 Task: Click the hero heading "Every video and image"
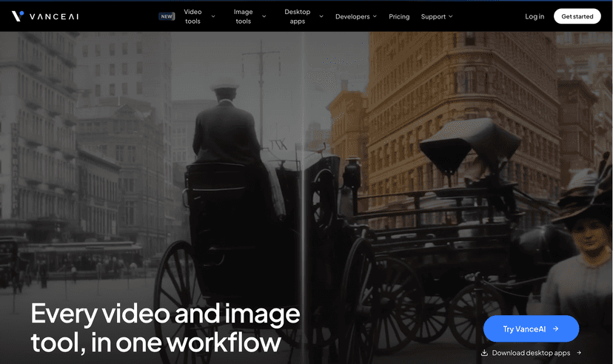[x=165, y=314]
